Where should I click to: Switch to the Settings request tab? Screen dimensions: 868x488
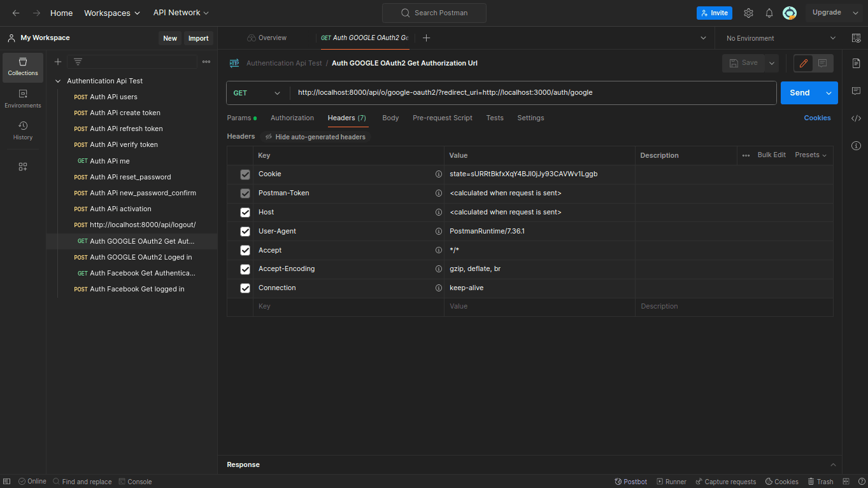[530, 118]
